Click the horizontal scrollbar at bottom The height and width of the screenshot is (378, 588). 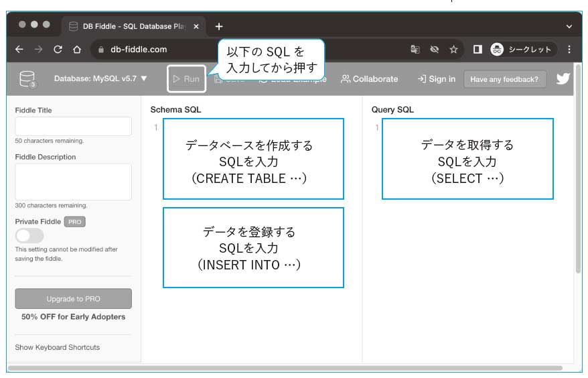[285, 368]
